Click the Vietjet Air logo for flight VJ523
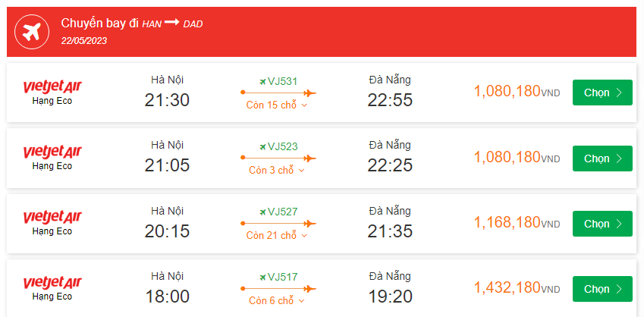The height and width of the screenshot is (317, 644). coord(52,152)
